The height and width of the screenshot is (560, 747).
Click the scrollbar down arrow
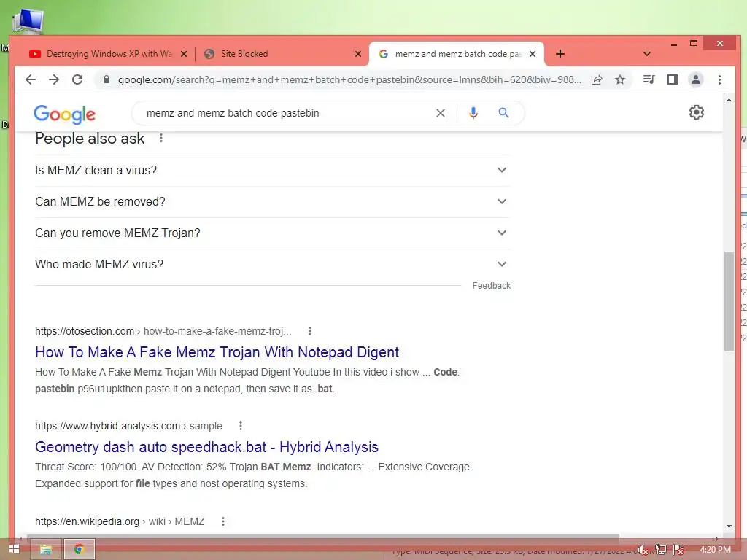coord(729,526)
